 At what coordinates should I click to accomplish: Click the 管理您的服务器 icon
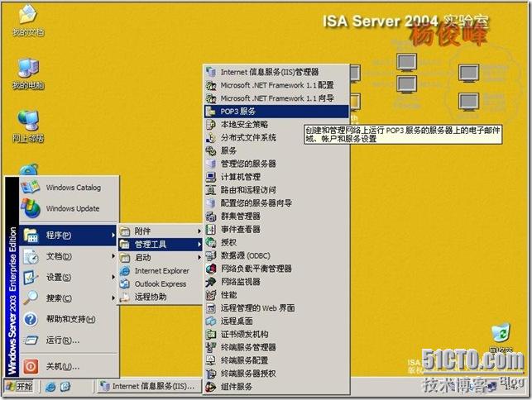click(211, 164)
